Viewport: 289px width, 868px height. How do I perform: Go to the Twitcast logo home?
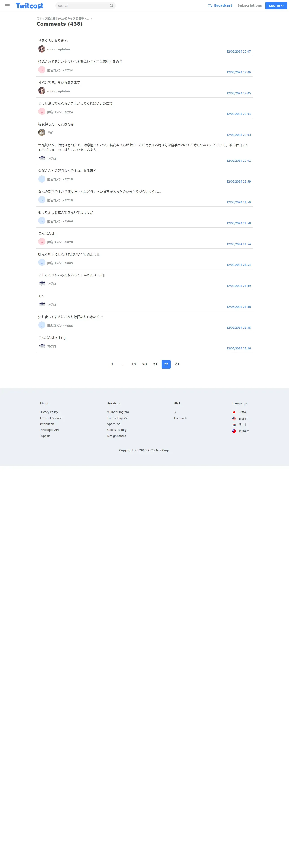click(30, 6)
